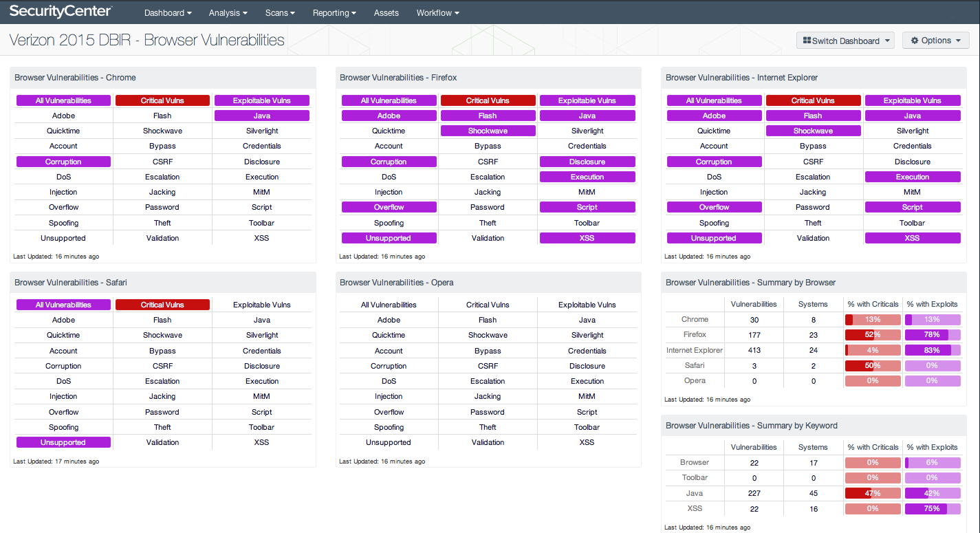Click the Browser Vulnerabilities - Opera panel title
This screenshot has height=533, width=980.
pyautogui.click(x=397, y=283)
